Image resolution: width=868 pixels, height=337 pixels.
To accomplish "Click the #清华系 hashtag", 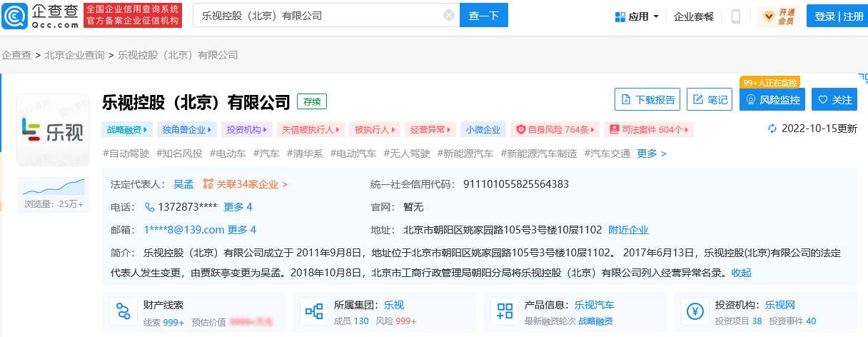I will pos(305,154).
